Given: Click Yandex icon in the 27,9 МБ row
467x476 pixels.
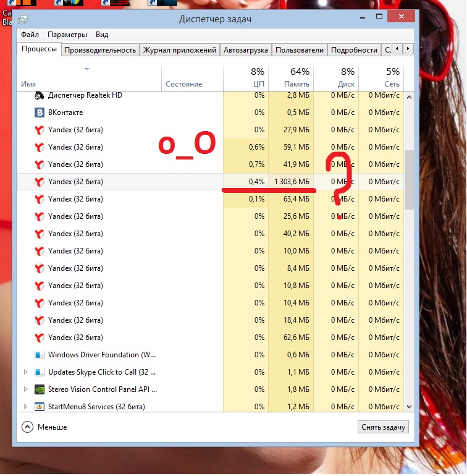Looking at the screenshot, I should pos(39,130).
